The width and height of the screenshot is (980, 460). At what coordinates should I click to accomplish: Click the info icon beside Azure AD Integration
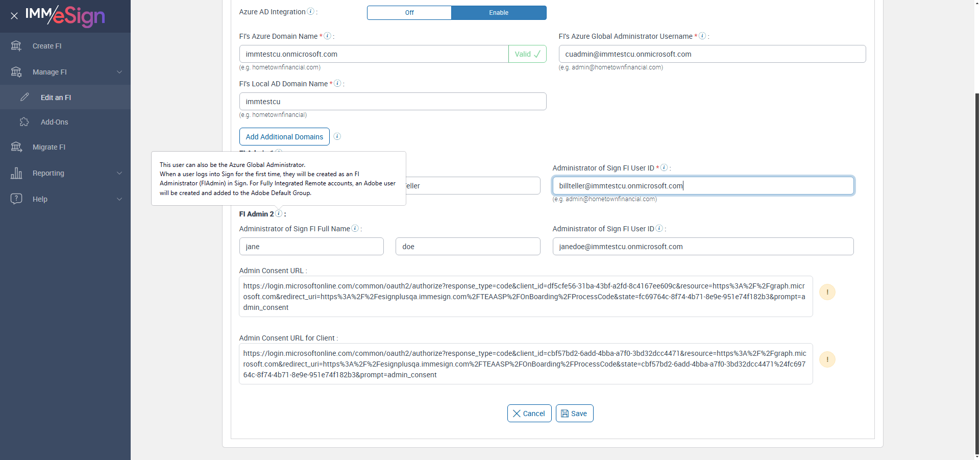[x=310, y=11]
